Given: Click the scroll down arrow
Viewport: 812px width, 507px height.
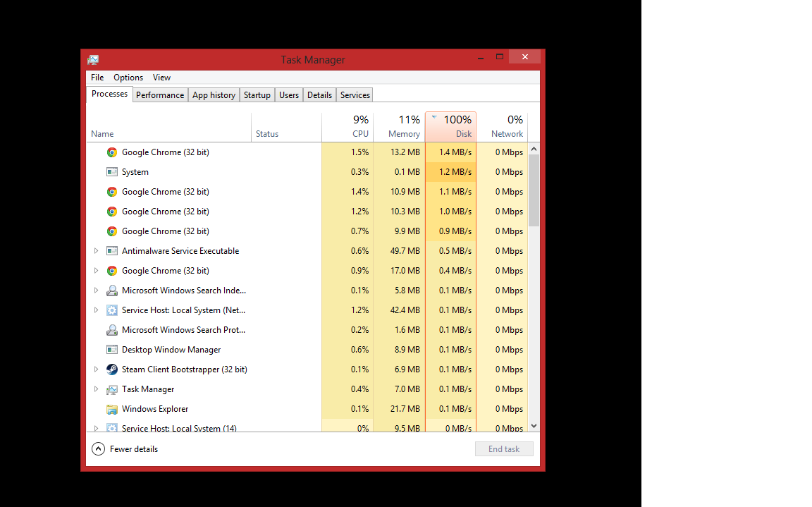Looking at the screenshot, I should [x=534, y=426].
